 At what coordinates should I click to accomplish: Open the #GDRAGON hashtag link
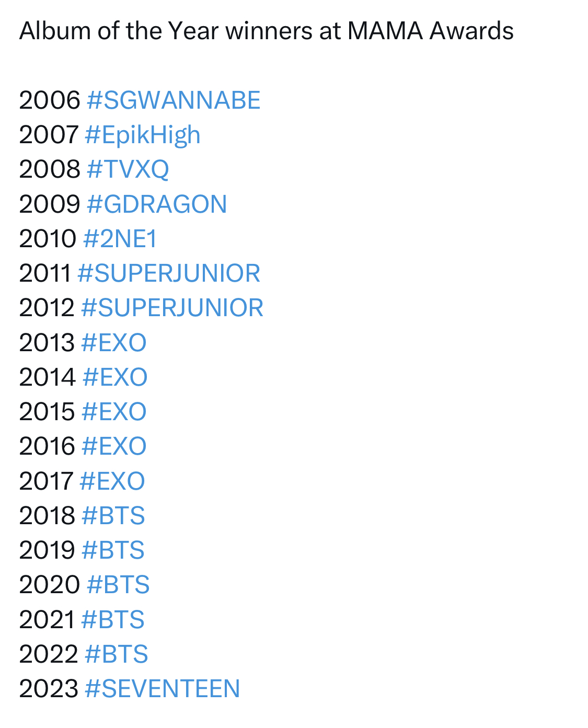(x=157, y=204)
